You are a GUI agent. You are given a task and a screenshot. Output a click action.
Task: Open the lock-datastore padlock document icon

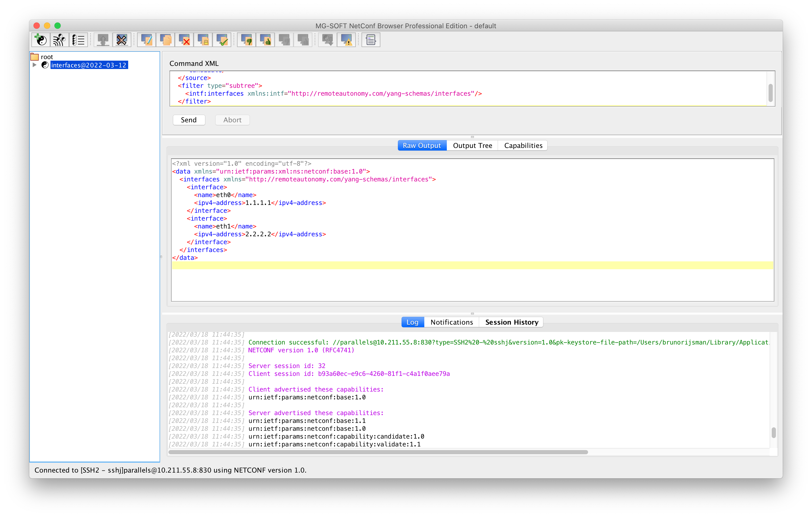(x=203, y=39)
